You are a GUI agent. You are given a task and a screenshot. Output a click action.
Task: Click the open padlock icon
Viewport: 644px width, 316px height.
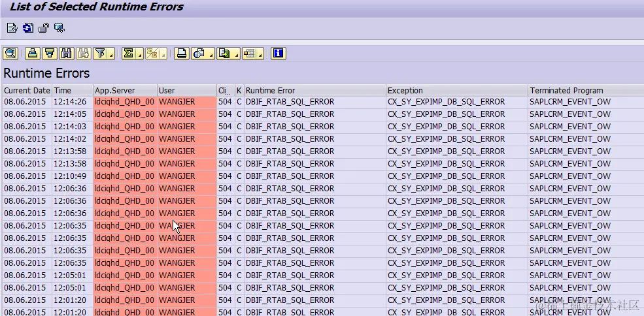(x=44, y=28)
